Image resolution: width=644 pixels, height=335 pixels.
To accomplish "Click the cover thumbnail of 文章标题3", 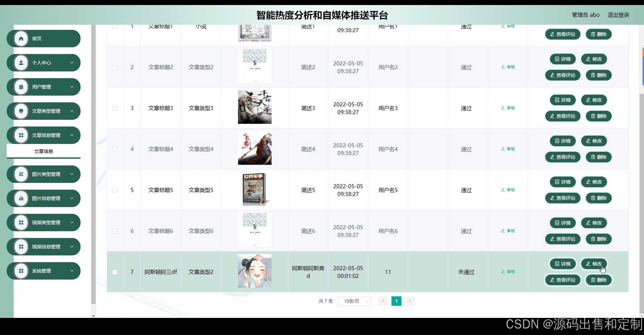I will pyautogui.click(x=255, y=107).
